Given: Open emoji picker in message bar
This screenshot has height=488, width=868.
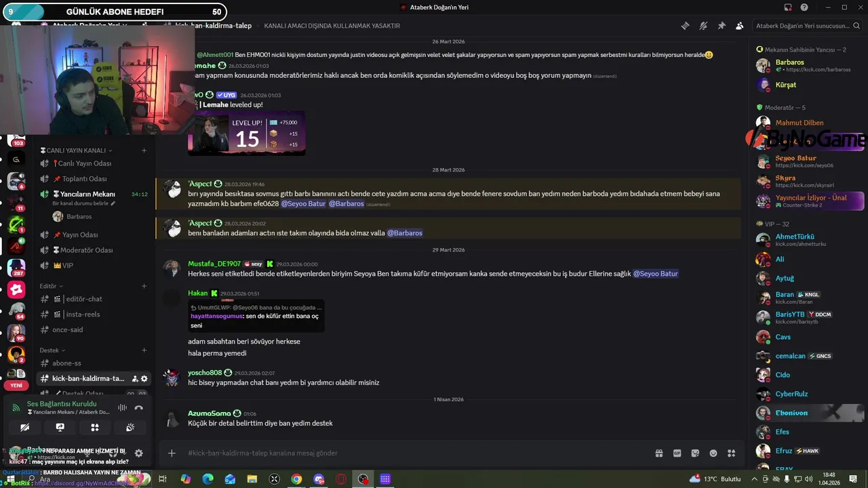Looking at the screenshot, I should pyautogui.click(x=713, y=453).
